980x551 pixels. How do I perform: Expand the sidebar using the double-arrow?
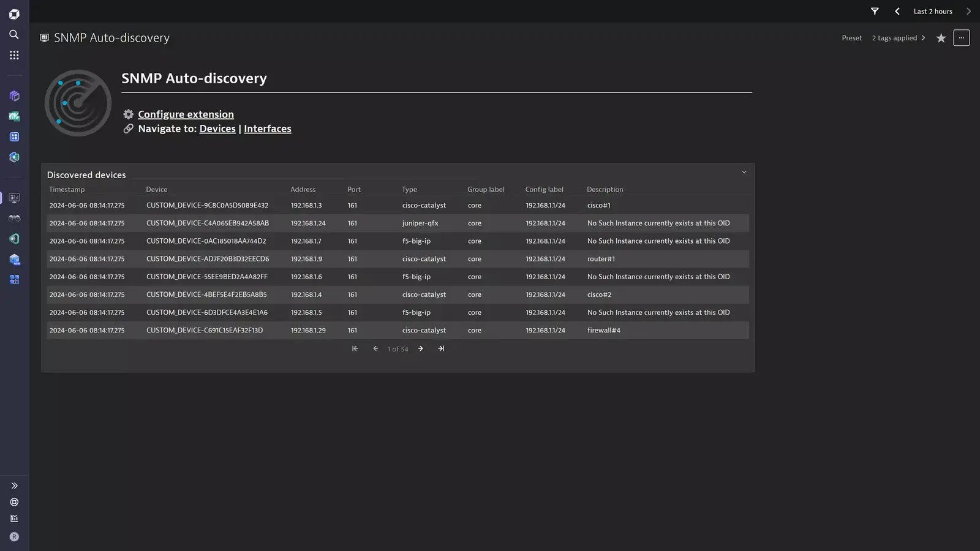pos(13,485)
